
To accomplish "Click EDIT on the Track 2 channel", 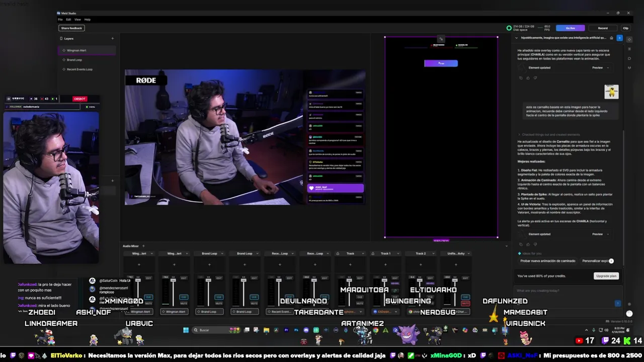I will pyautogui.click(x=430, y=278).
